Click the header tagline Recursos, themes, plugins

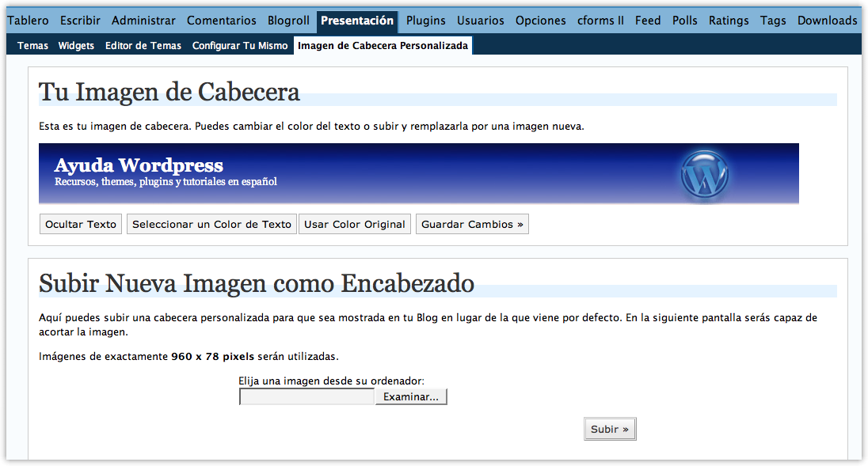pos(166,181)
